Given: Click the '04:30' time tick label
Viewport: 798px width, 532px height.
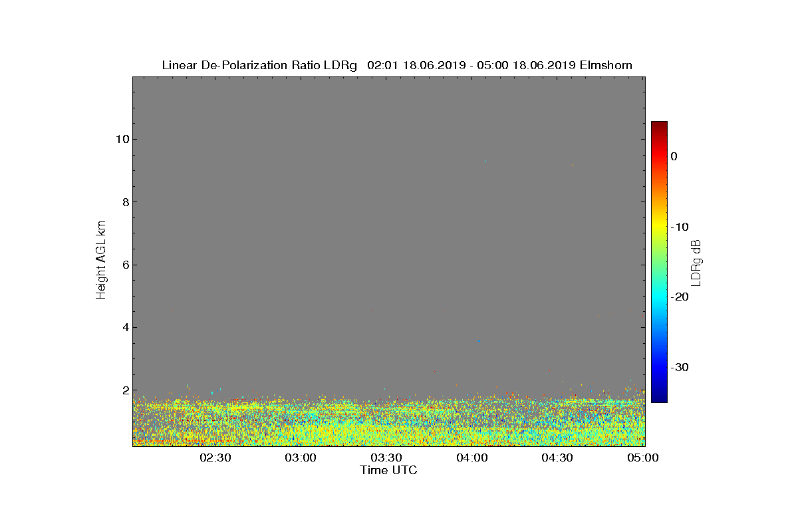Looking at the screenshot, I should tap(558, 458).
